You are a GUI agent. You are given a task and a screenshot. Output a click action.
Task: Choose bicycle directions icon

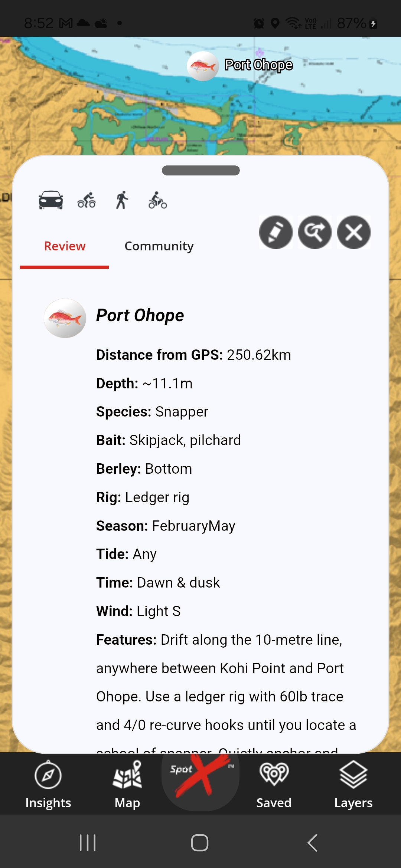[87, 200]
